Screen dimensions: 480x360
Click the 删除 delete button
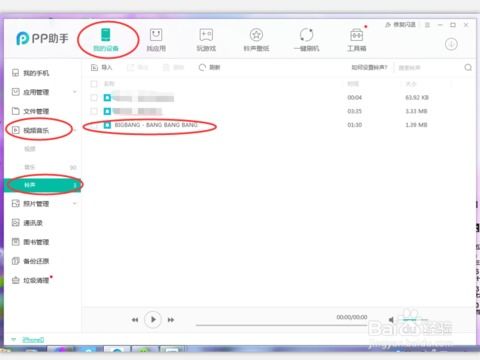pyautogui.click(x=174, y=67)
